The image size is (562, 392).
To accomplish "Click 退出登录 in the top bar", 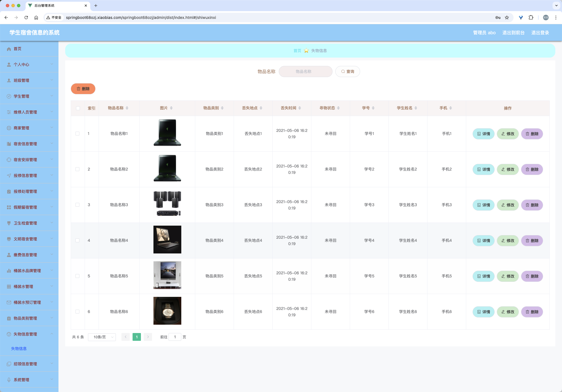I will click(540, 33).
